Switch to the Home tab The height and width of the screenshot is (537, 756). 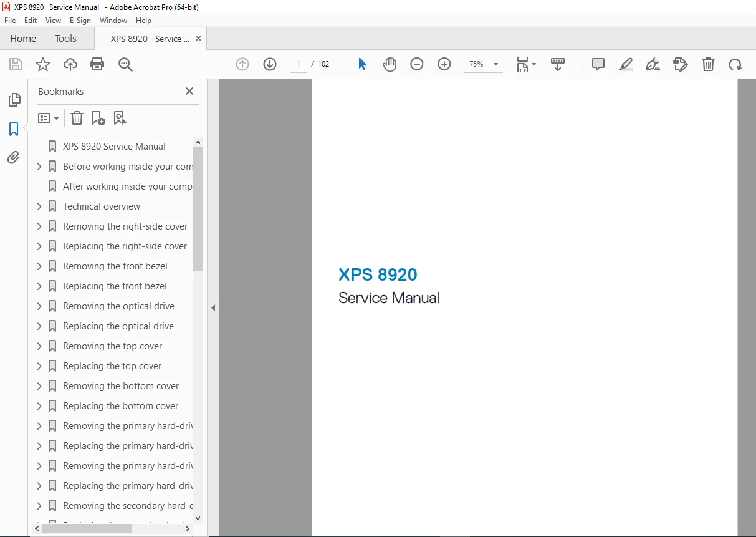(23, 39)
